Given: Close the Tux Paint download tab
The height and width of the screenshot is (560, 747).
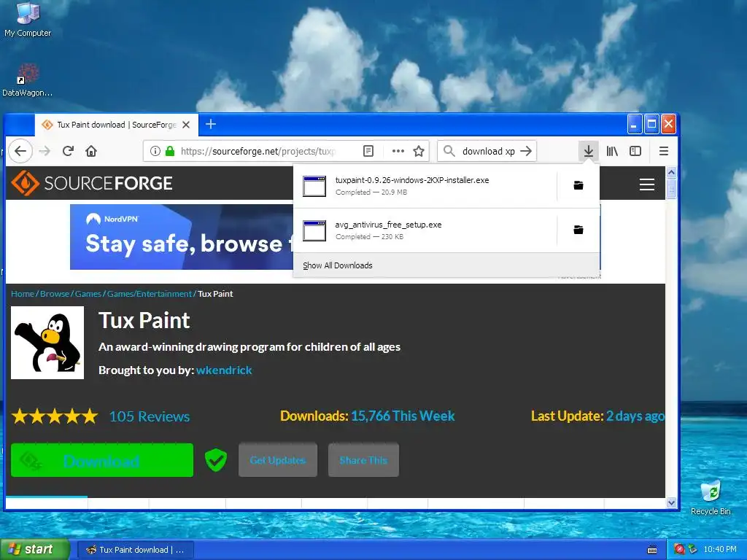Looking at the screenshot, I should (186, 125).
